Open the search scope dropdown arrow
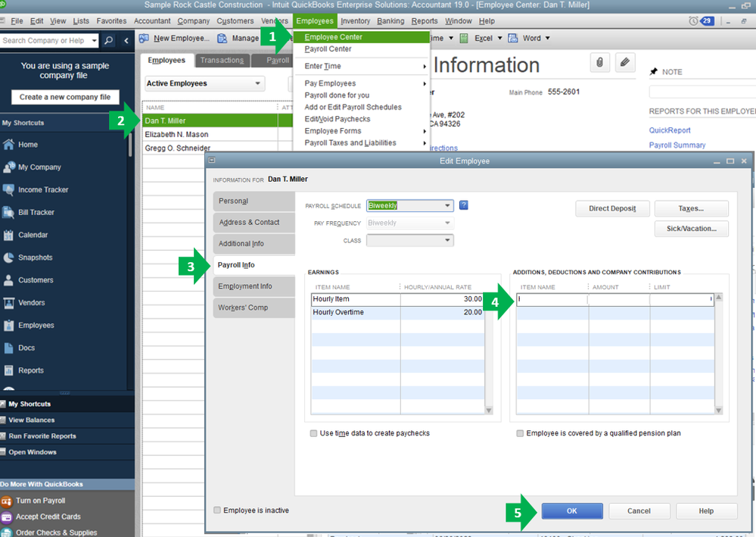Screen dimensions: 756x537 tap(94, 41)
